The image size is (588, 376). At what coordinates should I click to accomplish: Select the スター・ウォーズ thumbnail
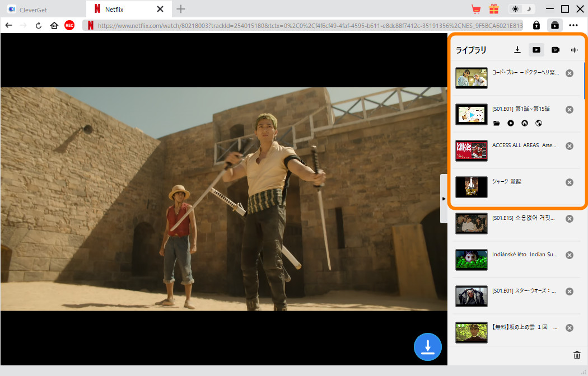(x=472, y=296)
